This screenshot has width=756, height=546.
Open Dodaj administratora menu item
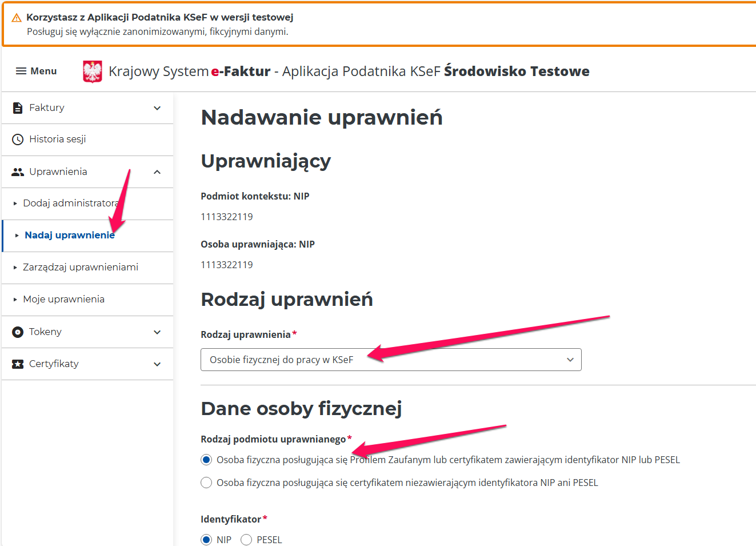[71, 204]
